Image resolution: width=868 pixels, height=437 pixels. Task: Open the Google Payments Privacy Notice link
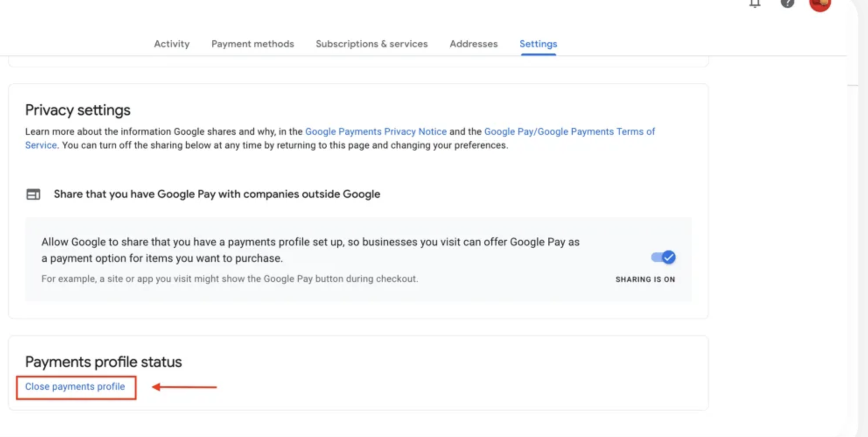(375, 131)
